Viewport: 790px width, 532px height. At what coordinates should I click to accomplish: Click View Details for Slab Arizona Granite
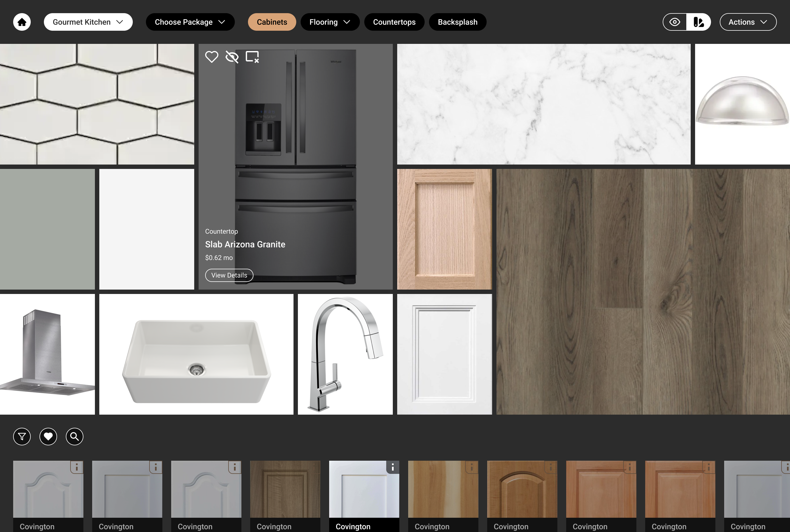click(229, 275)
